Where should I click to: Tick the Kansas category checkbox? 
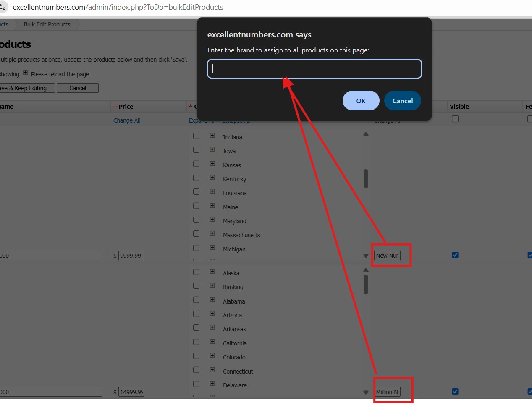tap(196, 164)
